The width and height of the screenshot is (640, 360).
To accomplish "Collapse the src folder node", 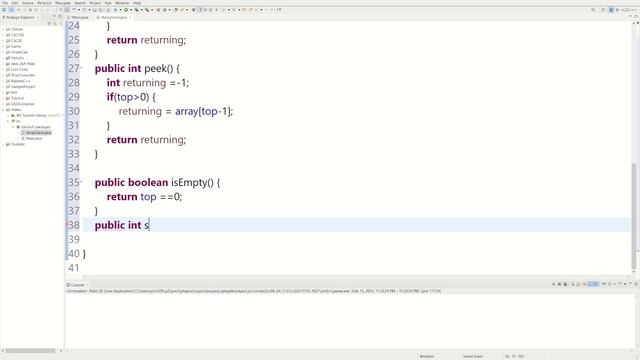I will pyautogui.click(x=8, y=121).
